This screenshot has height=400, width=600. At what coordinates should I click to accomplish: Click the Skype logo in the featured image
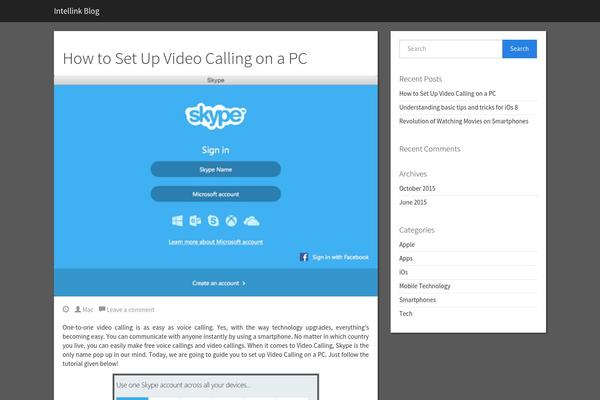[216, 116]
